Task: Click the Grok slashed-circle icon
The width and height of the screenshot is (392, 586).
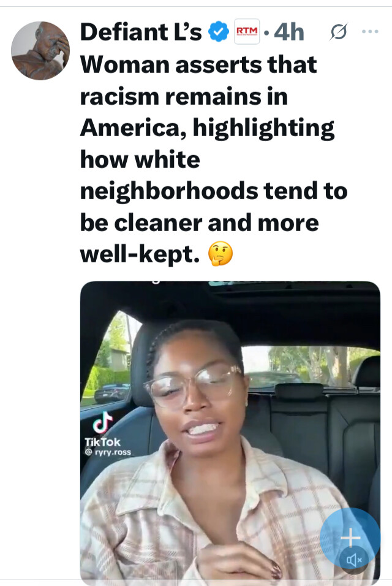Action: (339, 32)
